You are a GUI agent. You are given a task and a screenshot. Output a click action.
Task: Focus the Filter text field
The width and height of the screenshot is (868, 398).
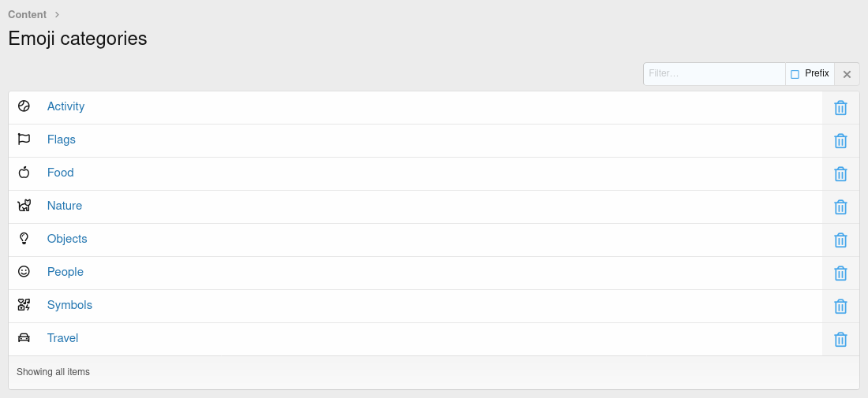(714, 74)
